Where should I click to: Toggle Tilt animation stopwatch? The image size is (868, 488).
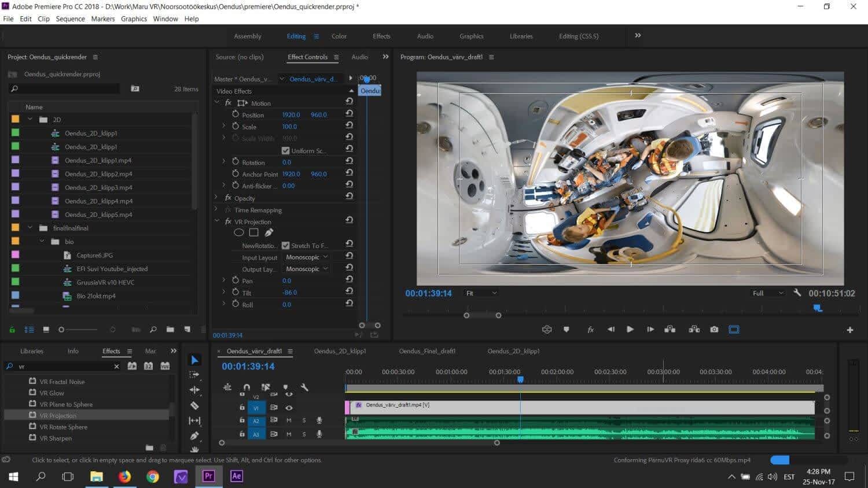[236, 293]
